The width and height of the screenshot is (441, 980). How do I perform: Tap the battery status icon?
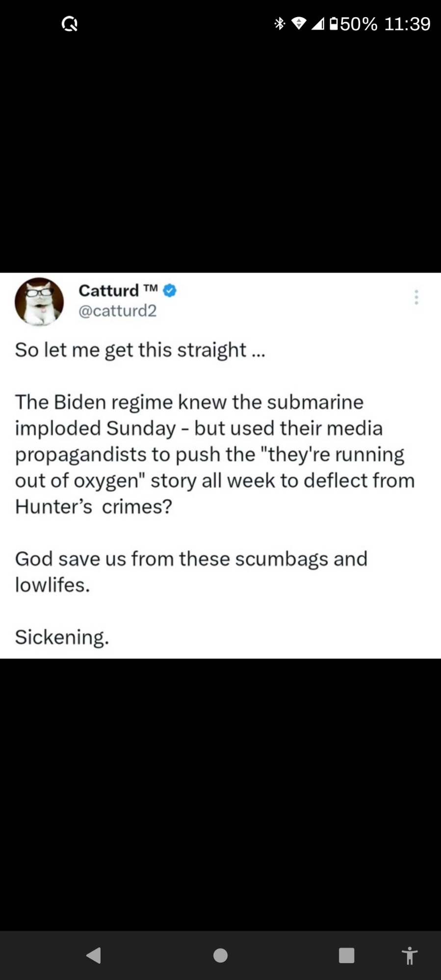click(x=334, y=23)
